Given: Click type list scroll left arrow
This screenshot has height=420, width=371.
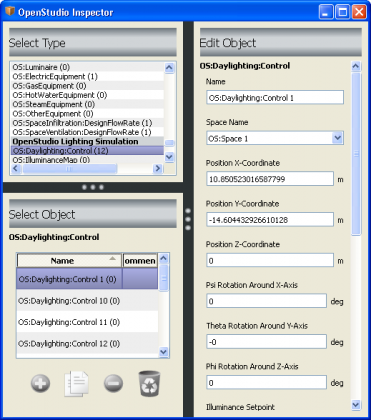Looking at the screenshot, I should 16,169.
